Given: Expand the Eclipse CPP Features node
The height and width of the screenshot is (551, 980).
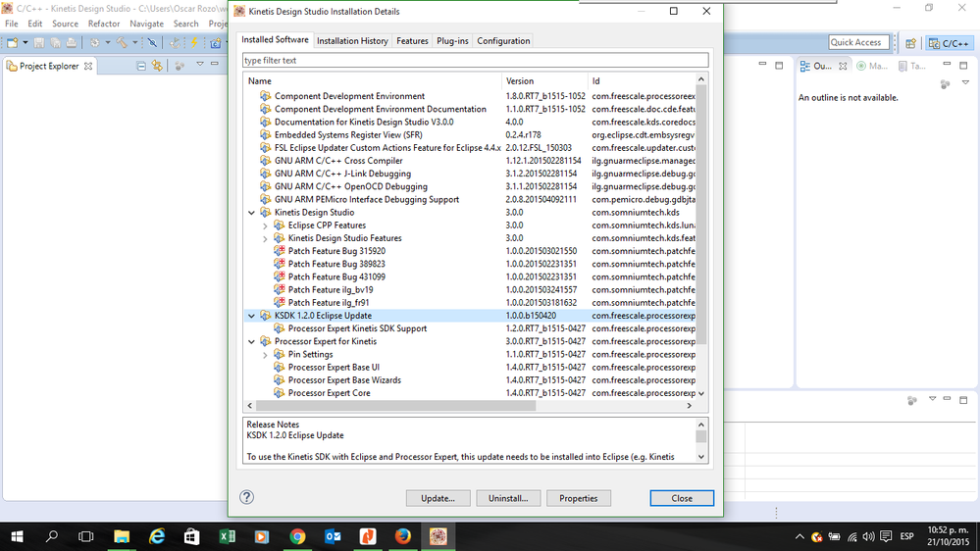Looking at the screenshot, I should [x=265, y=225].
